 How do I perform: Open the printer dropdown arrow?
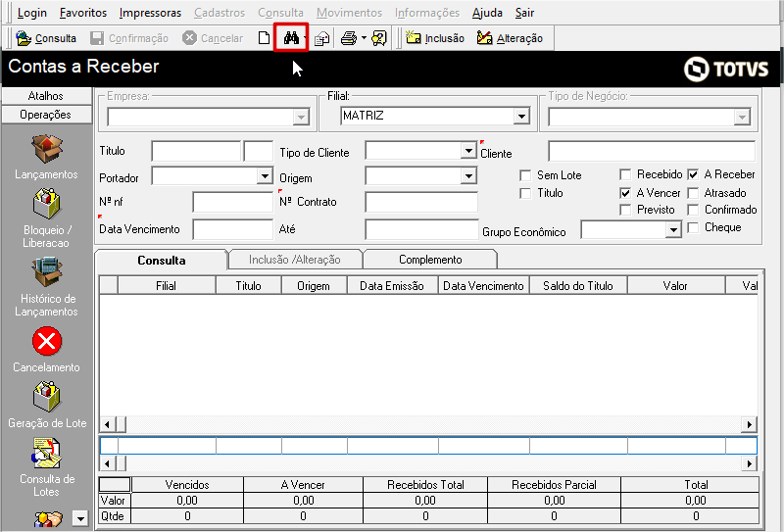pyautogui.click(x=364, y=38)
